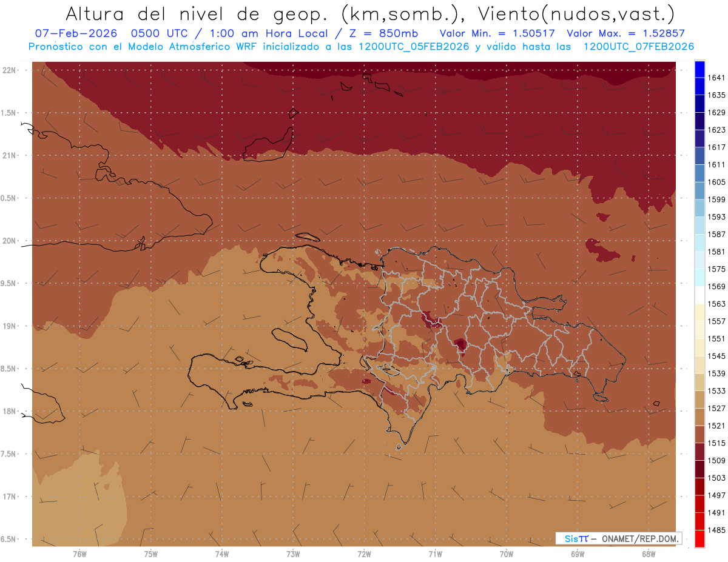Click the '1605' color scale label
728x562 pixels.
[716, 182]
